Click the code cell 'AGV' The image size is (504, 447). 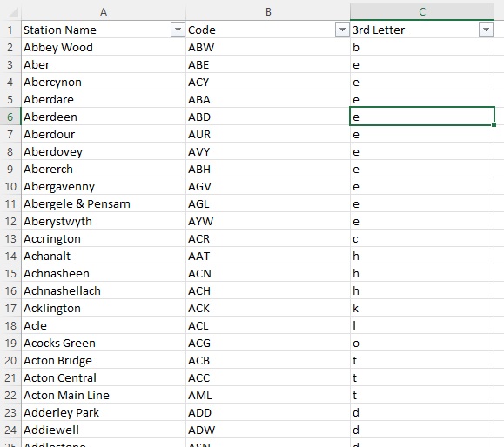(268, 186)
